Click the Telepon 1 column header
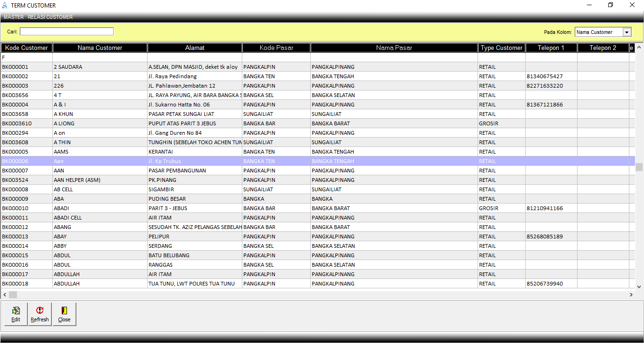The height and width of the screenshot is (343, 644). tap(551, 48)
